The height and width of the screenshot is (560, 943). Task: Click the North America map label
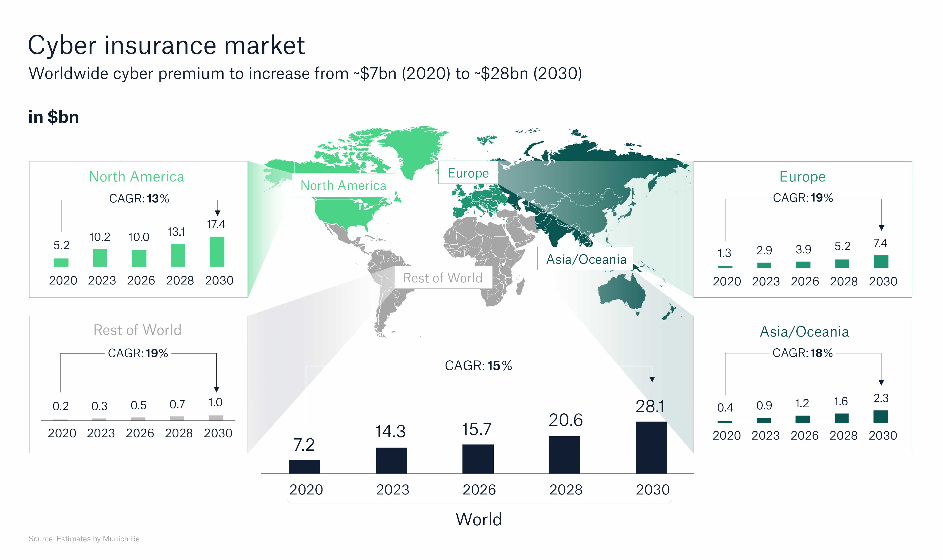coord(343,185)
